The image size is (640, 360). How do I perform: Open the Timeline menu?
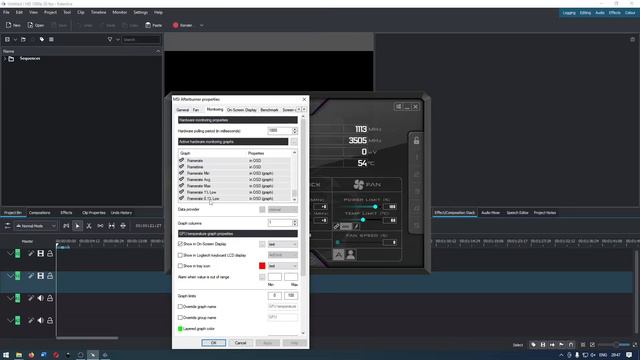click(98, 13)
